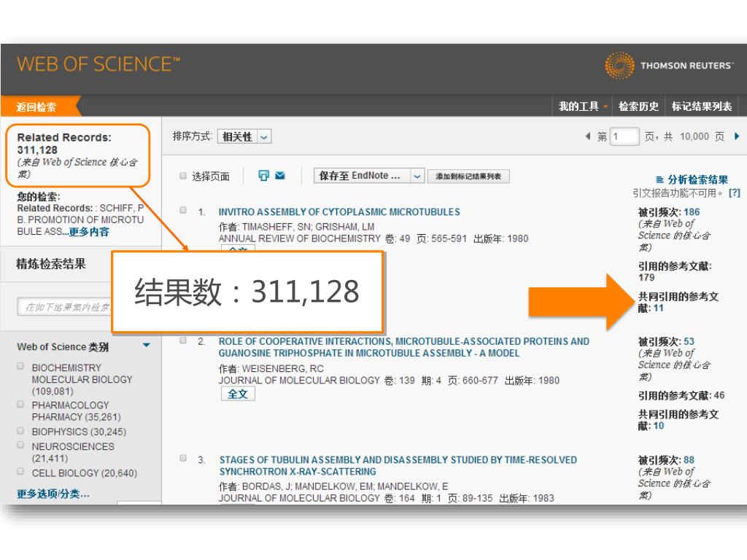Click the analyze results list icon

coord(659,179)
